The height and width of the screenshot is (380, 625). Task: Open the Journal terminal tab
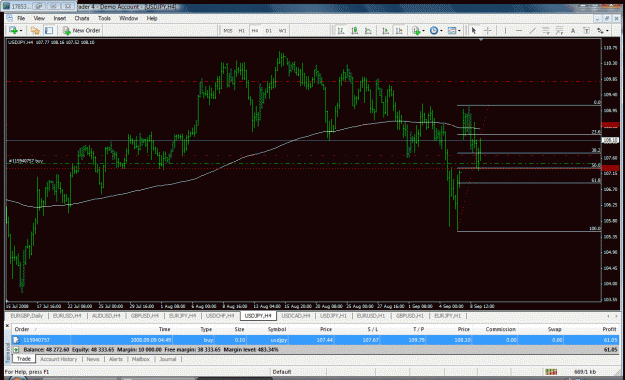coord(168,359)
